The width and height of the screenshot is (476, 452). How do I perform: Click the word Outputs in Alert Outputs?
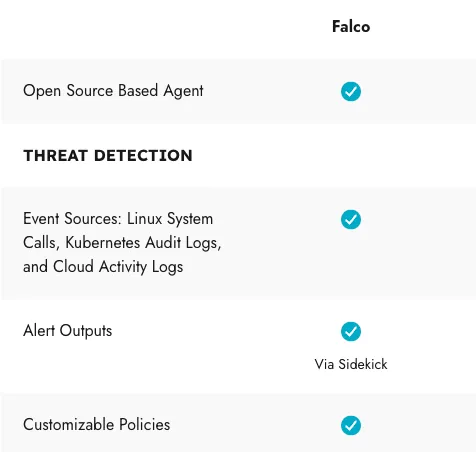pos(86,331)
